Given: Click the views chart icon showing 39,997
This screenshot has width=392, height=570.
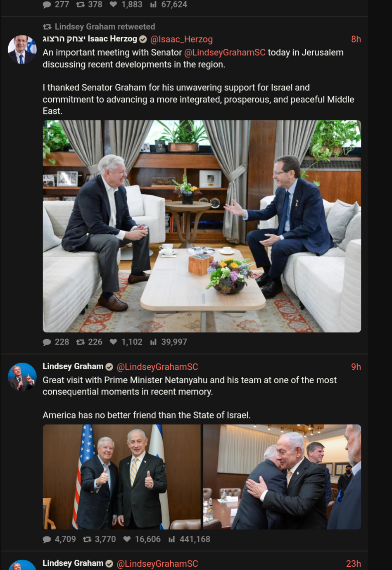Looking at the screenshot, I should 153,342.
